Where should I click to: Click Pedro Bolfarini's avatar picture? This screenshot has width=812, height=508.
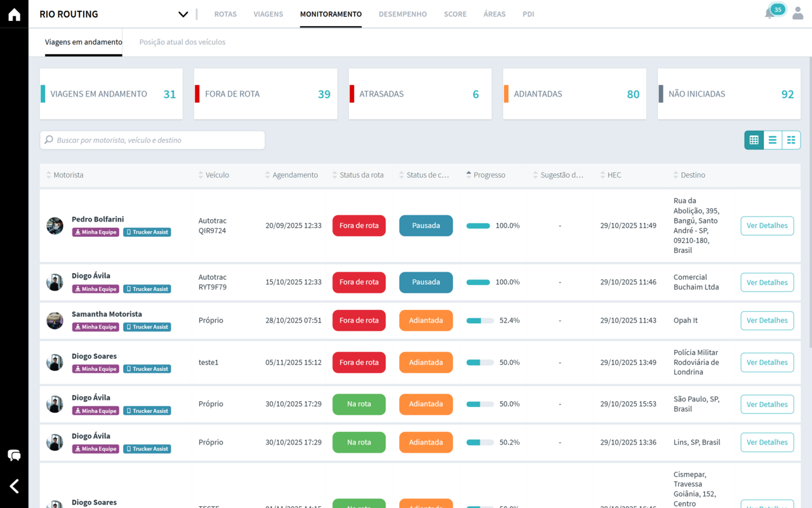coord(55,225)
